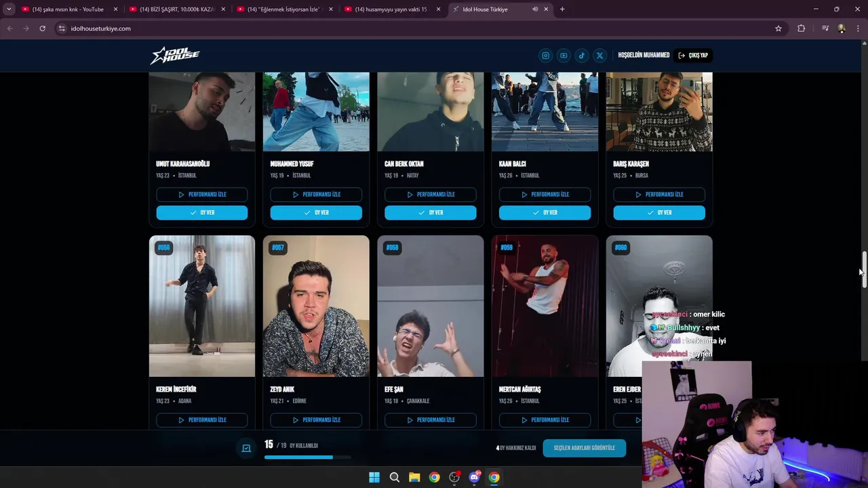Viewport: 868px width, 488px height.
Task: Click Efe Şan's name text
Action: 394,390
